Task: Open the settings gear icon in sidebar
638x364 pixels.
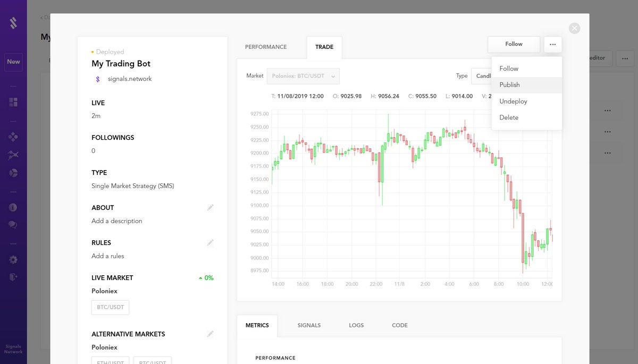Action: tap(13, 260)
